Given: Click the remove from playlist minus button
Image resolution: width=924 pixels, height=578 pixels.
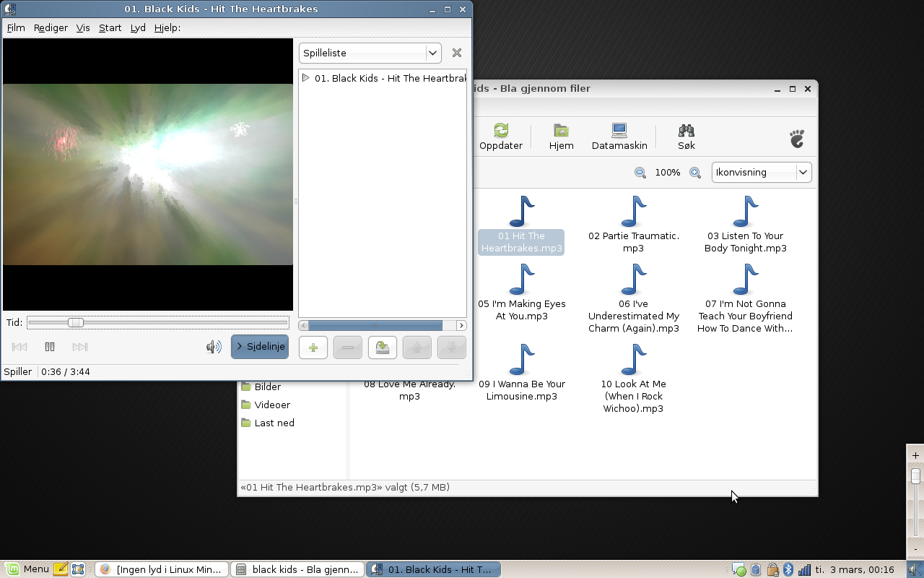Looking at the screenshot, I should pos(348,348).
